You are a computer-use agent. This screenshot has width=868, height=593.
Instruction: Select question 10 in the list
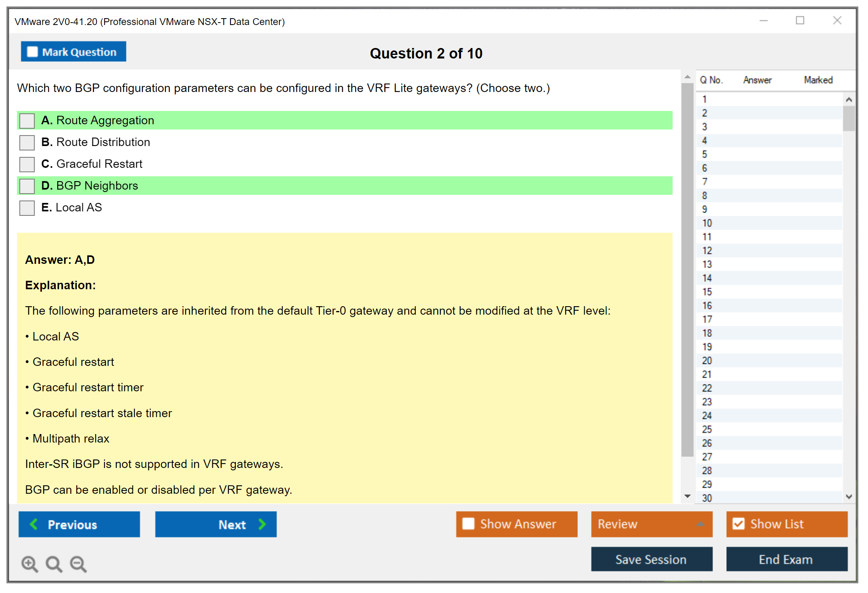(707, 223)
